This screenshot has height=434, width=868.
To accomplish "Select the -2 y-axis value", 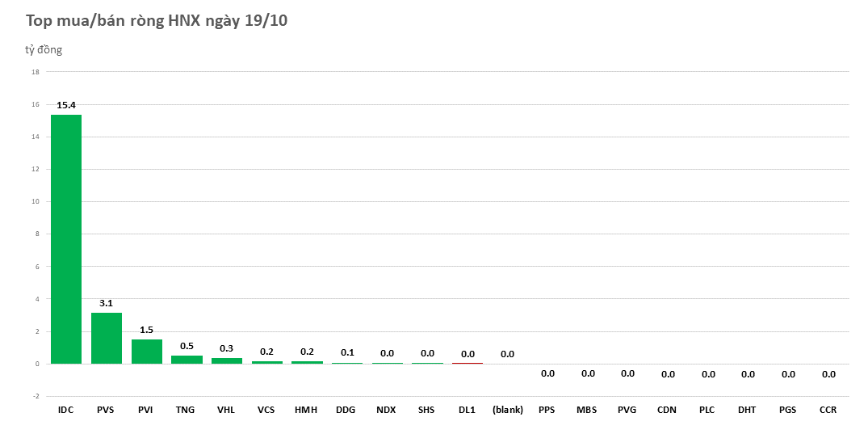I will (35, 396).
